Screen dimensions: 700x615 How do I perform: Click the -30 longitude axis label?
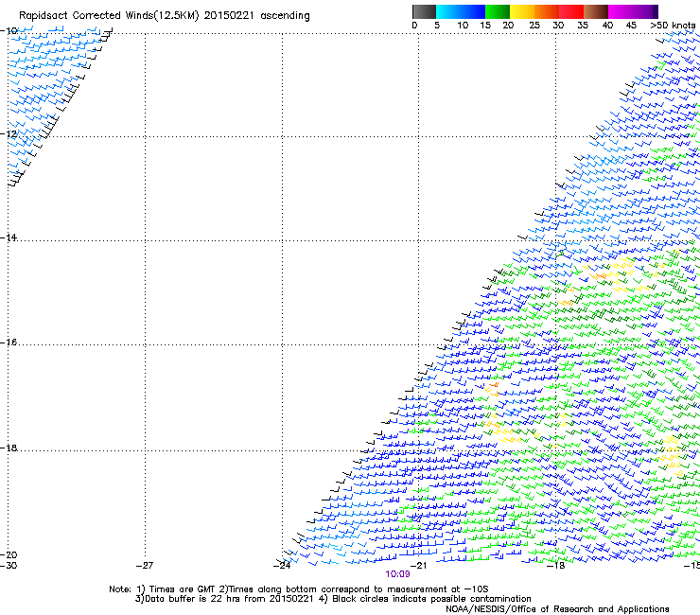pyautogui.click(x=9, y=566)
